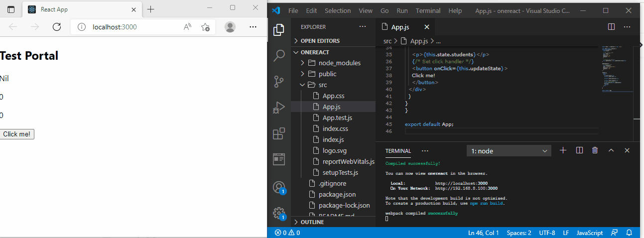The height and width of the screenshot is (238, 644).
Task: Open Run and Debug view
Action: (x=279, y=108)
